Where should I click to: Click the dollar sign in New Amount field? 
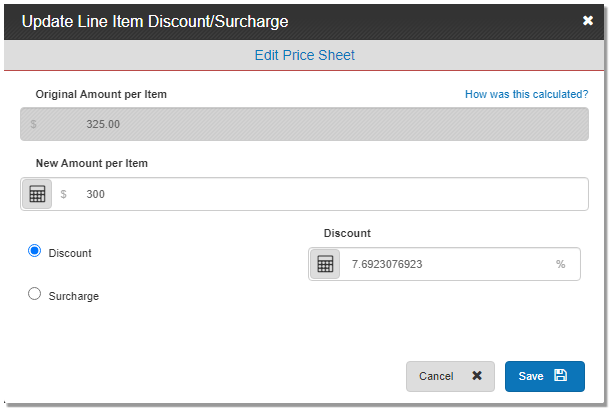(64, 194)
